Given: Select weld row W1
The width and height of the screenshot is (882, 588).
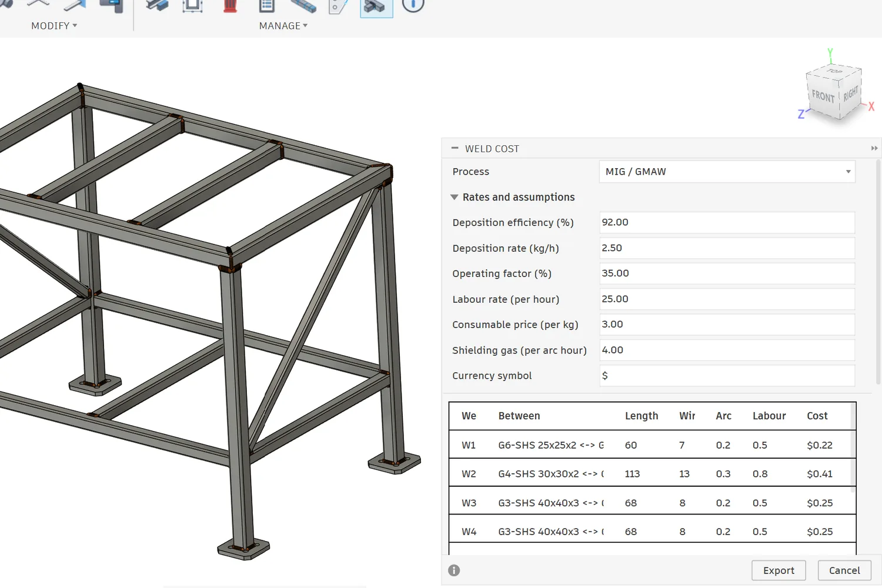Looking at the screenshot, I should point(650,445).
